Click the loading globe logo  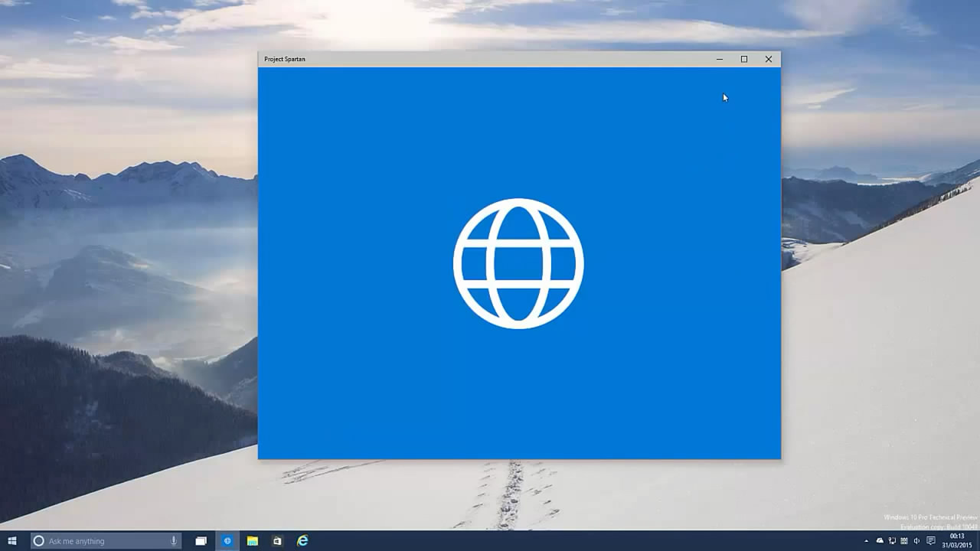coord(519,262)
